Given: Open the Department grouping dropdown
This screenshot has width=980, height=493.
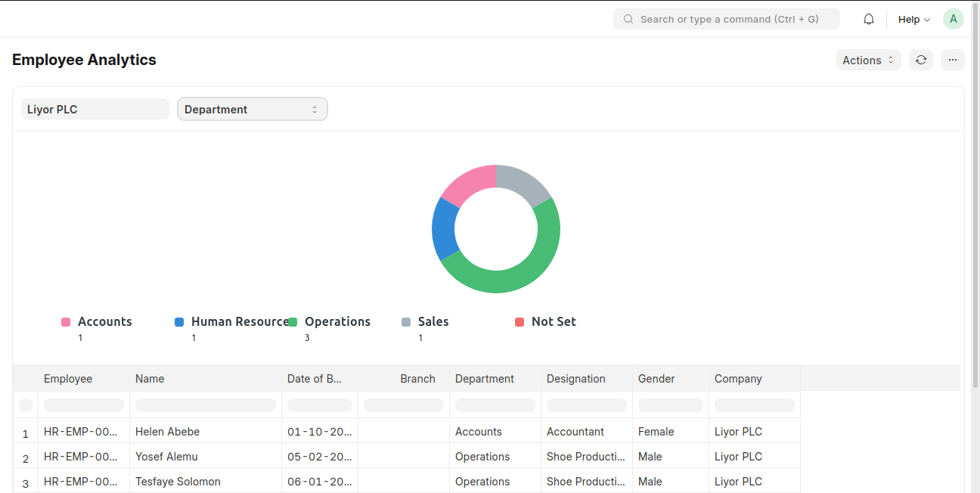Looking at the screenshot, I should click(x=252, y=109).
